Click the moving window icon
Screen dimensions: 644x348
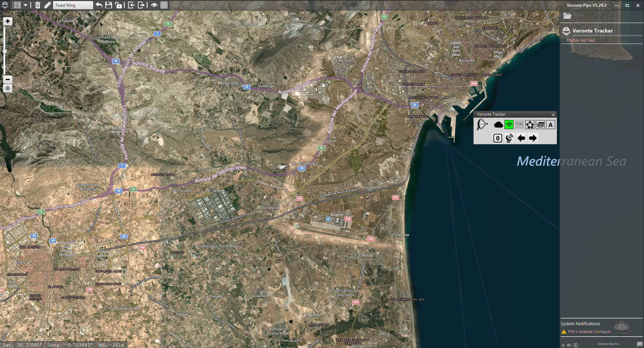[x=540, y=125]
